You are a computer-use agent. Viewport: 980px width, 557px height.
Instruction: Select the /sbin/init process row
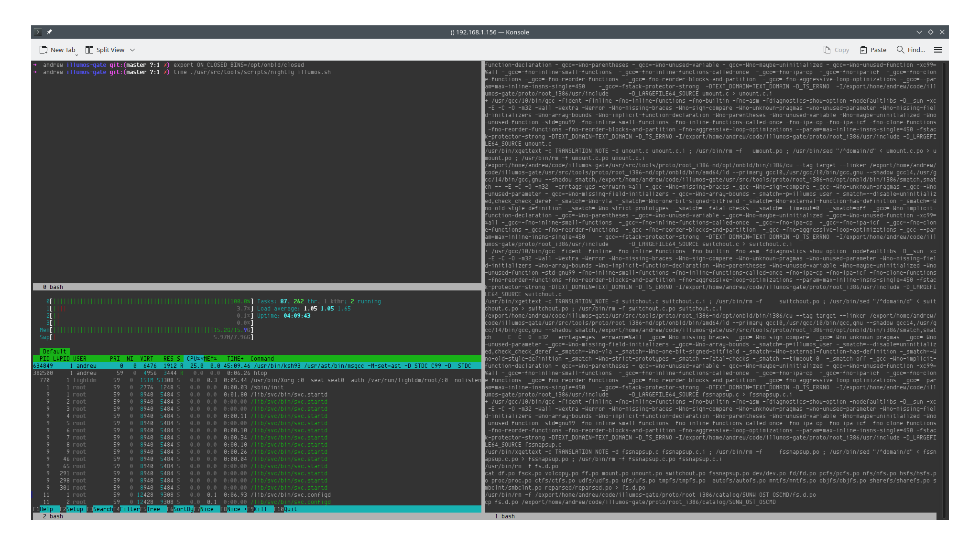pyautogui.click(x=257, y=387)
